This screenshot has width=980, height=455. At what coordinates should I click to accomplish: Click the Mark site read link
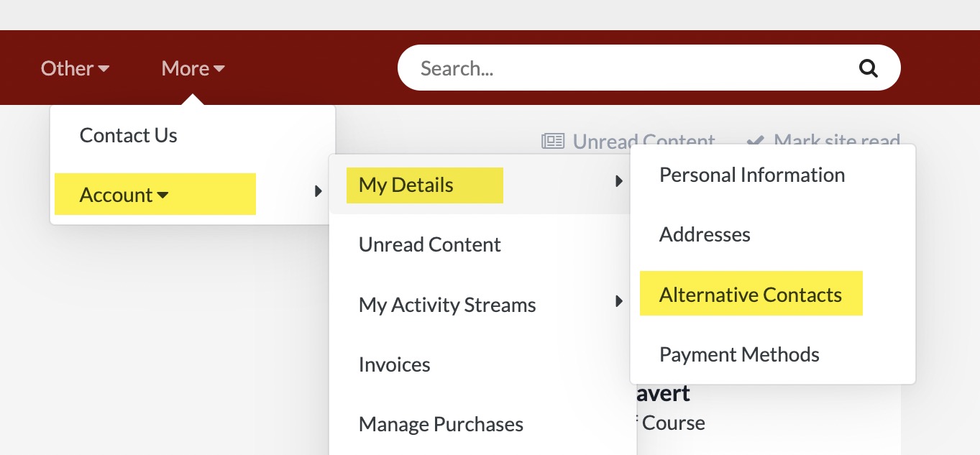point(837,141)
